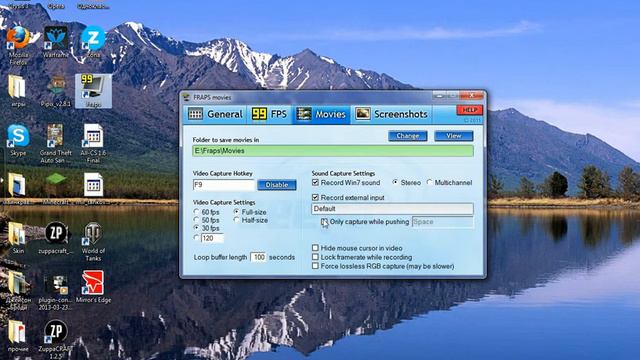Screen dimensions: 640x360
Task: Switch to the General tab
Action: tap(215, 114)
